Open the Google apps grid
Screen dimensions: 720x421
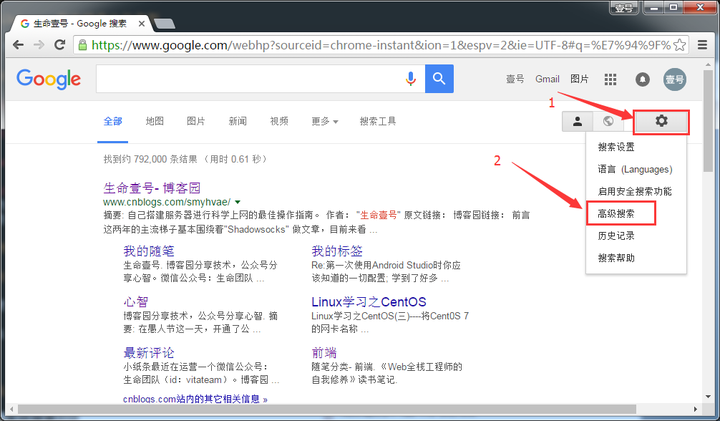(x=610, y=79)
